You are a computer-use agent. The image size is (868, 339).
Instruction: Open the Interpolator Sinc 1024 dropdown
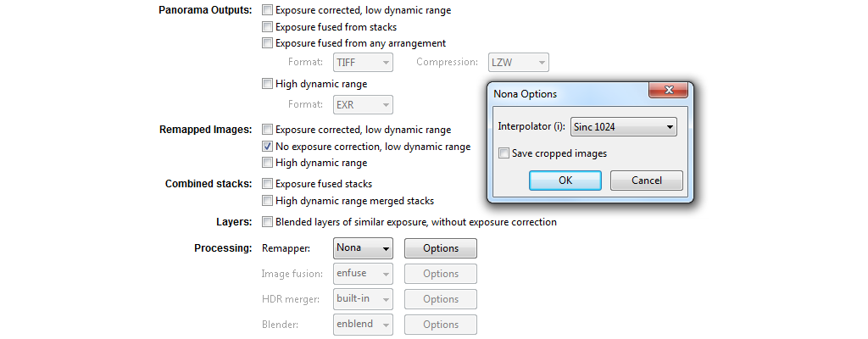click(x=623, y=127)
